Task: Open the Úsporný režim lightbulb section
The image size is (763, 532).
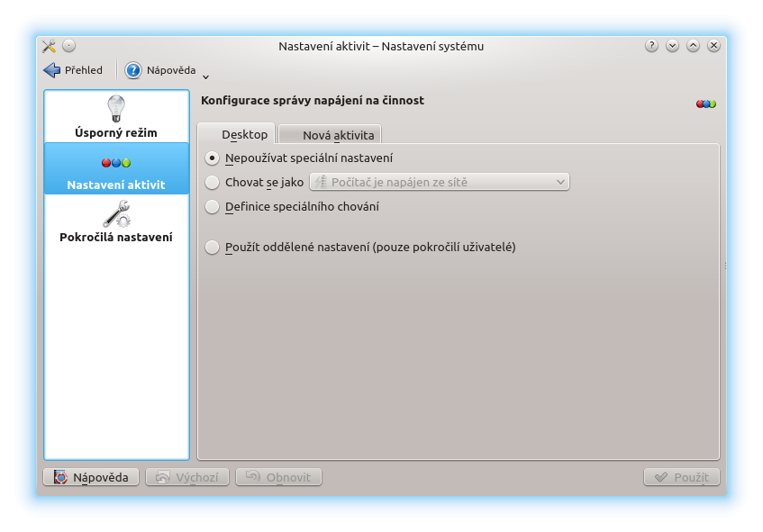Action: (x=116, y=117)
